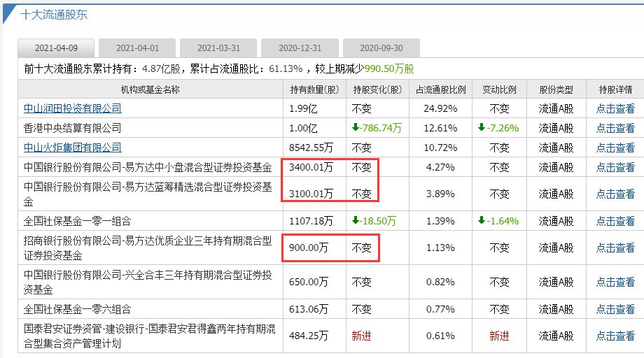The height and width of the screenshot is (358, 644).
Task: Click the 十大流通股东 section heading
Action: (x=54, y=15)
